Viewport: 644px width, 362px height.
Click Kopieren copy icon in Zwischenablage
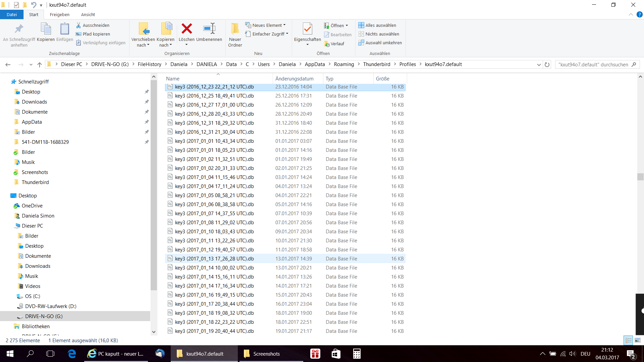(x=46, y=29)
